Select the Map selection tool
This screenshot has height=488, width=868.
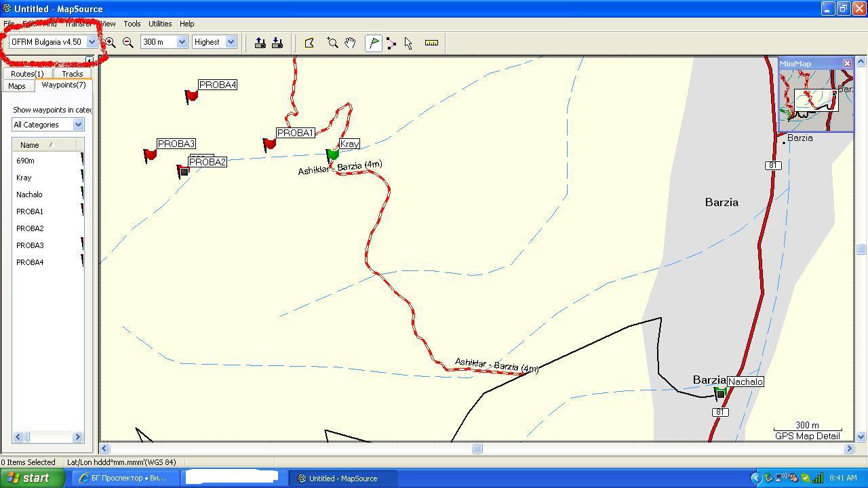click(x=309, y=43)
